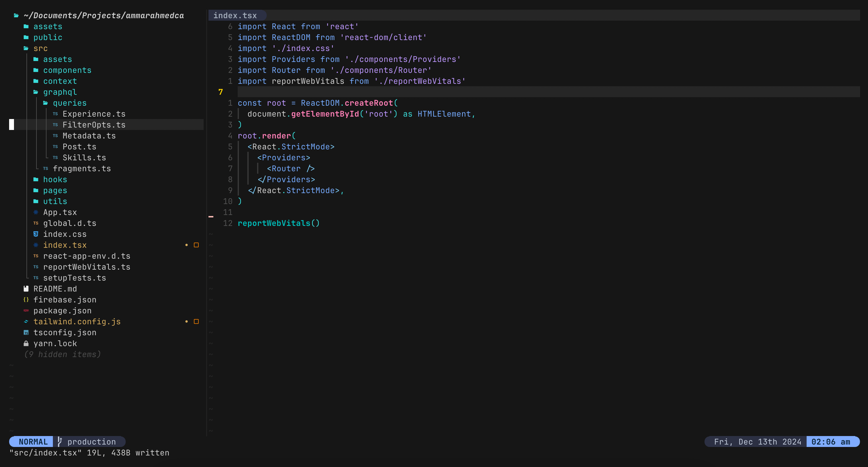Click the npm icon beside package.json

[26, 310]
